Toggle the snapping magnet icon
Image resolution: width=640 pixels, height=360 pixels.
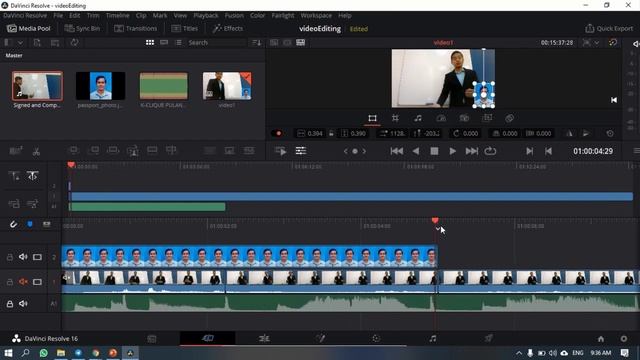(x=13, y=224)
